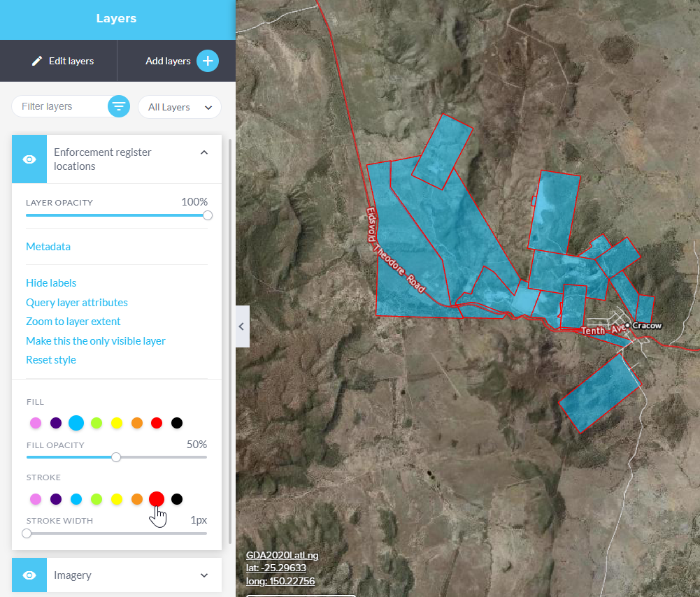Click the Edit layers pencil icon
Viewport: 700px width, 597px height.
[37, 62]
